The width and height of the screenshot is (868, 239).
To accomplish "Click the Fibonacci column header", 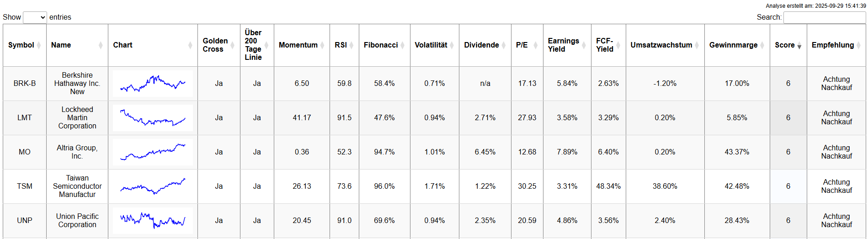I will click(x=381, y=45).
